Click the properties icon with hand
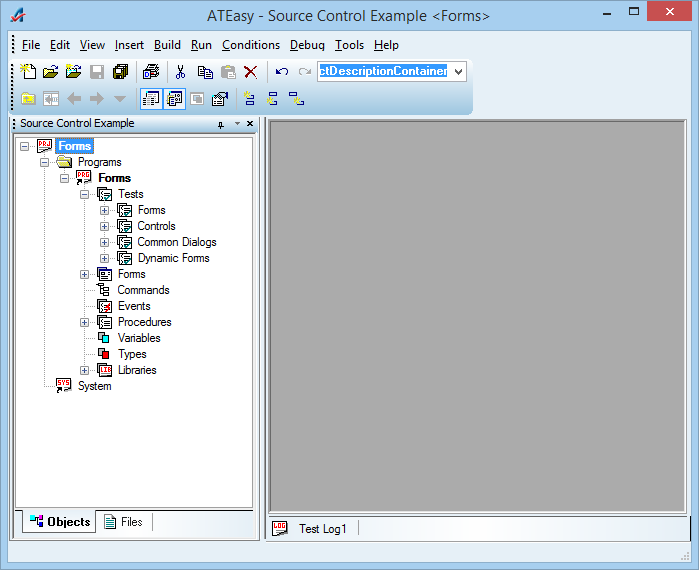This screenshot has height=570, width=699. pyautogui.click(x=220, y=98)
